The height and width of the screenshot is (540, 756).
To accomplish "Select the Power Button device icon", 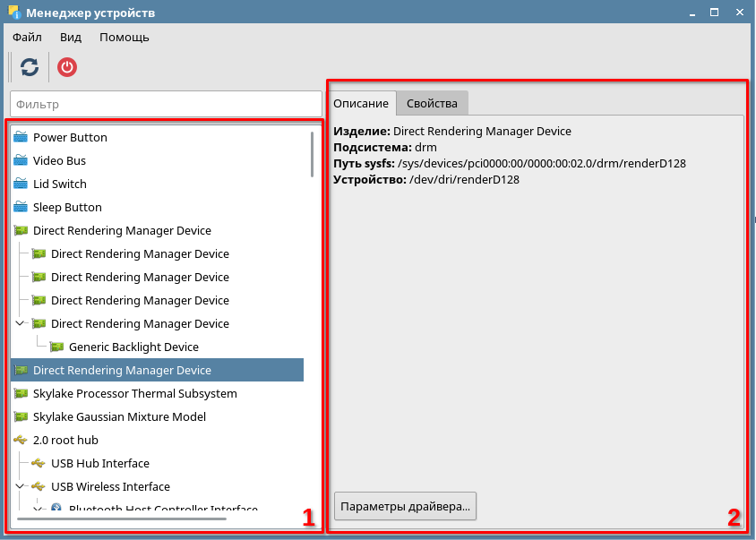I will point(21,137).
